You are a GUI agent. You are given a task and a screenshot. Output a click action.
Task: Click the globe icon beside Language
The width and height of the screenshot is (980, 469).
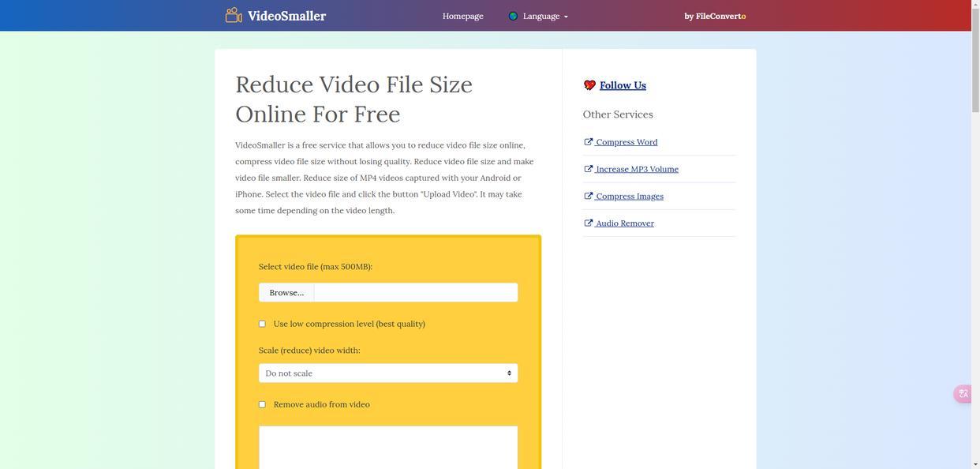513,16
